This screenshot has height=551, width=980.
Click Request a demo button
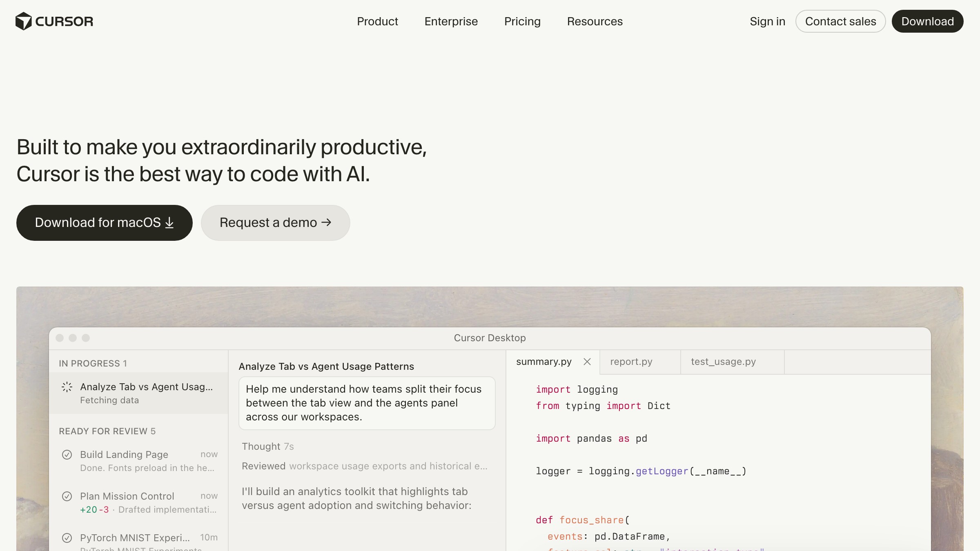click(275, 222)
